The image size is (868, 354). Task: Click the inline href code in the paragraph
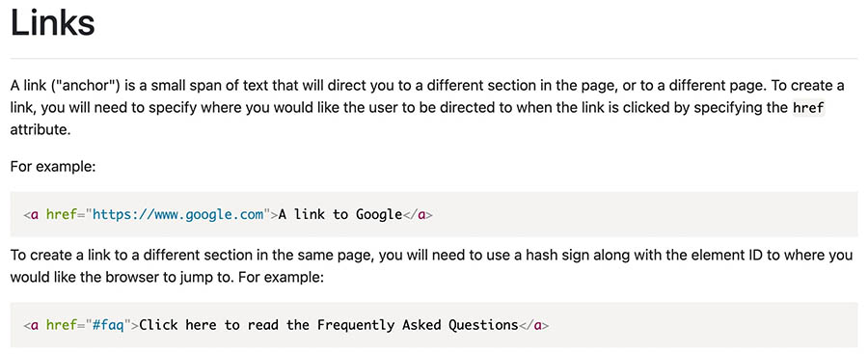[x=809, y=108]
